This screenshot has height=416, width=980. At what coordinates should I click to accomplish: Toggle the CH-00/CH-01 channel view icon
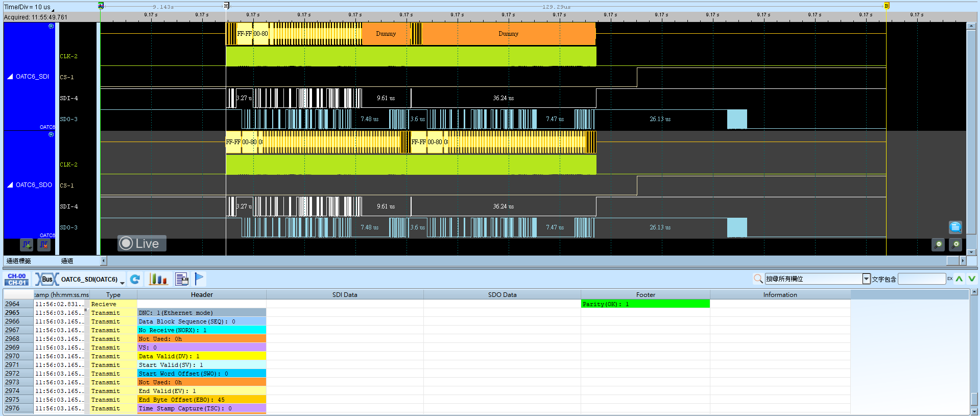click(x=17, y=279)
